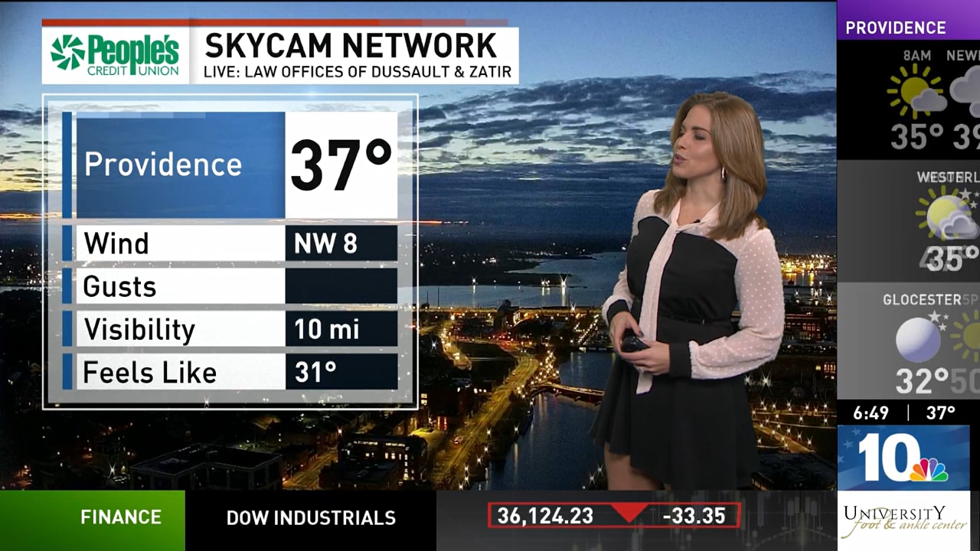Click the NBC 10 station logo
The height and width of the screenshot is (551, 980).
[x=903, y=458]
